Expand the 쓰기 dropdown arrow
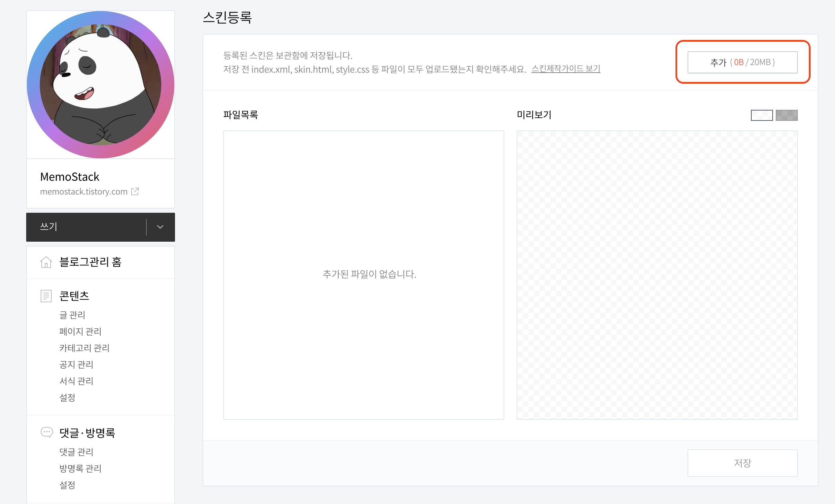This screenshot has width=835, height=504. coord(160,227)
